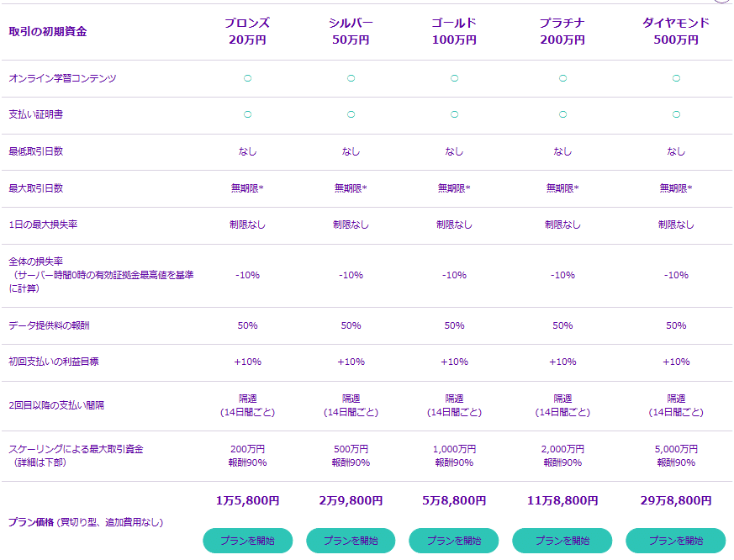Click 制限なし value under ゴールド
This screenshot has width=734, height=560.
[x=454, y=225]
